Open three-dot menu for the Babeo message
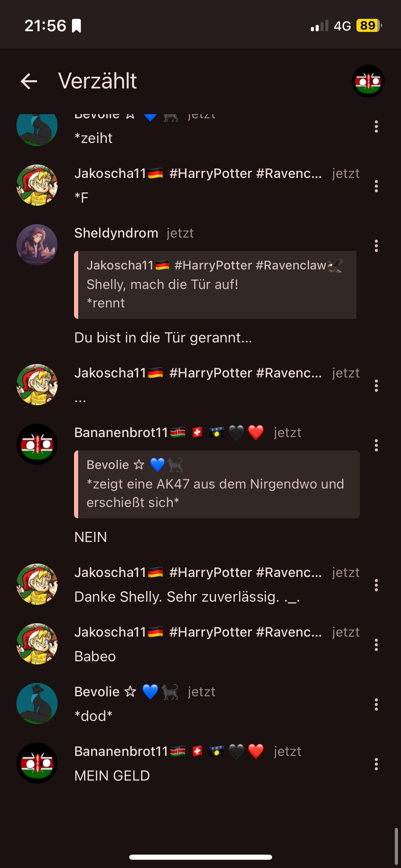 [376, 644]
